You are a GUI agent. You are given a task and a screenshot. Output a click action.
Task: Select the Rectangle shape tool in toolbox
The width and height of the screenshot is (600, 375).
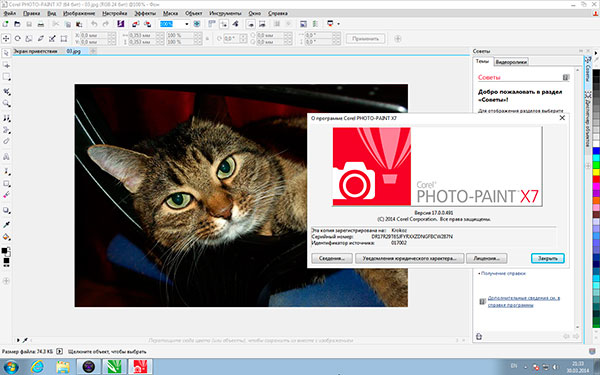coord(6,183)
